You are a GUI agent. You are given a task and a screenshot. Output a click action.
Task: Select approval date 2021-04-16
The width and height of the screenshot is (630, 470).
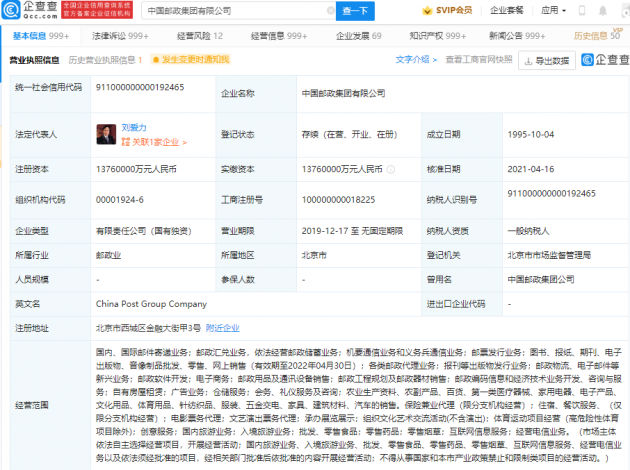click(531, 169)
